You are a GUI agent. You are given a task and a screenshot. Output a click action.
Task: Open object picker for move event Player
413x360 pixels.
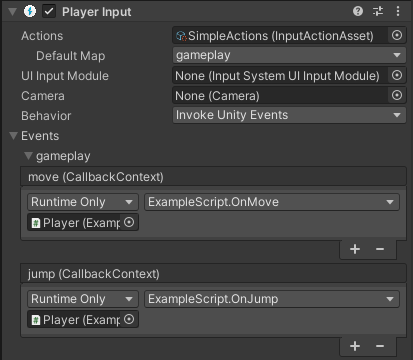click(x=129, y=222)
